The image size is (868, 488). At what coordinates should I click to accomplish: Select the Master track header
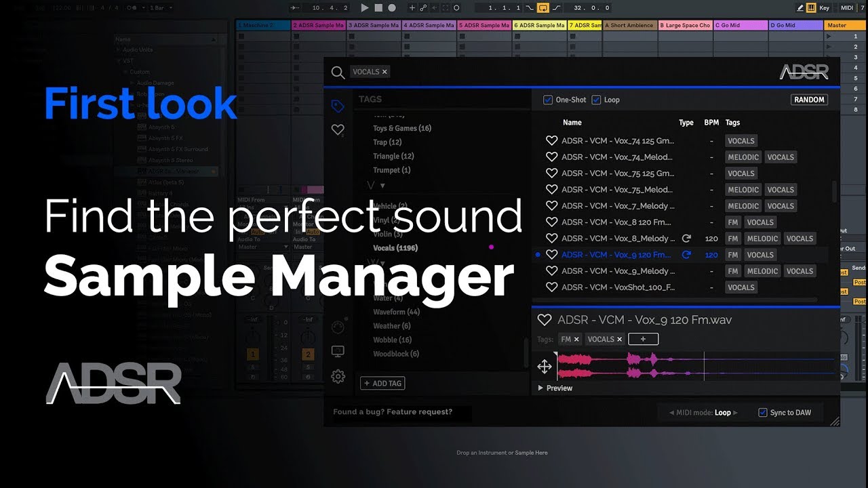tap(846, 25)
